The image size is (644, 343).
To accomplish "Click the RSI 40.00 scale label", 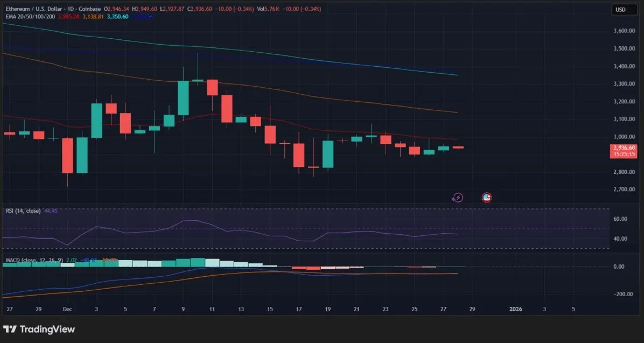I will [x=620, y=239].
